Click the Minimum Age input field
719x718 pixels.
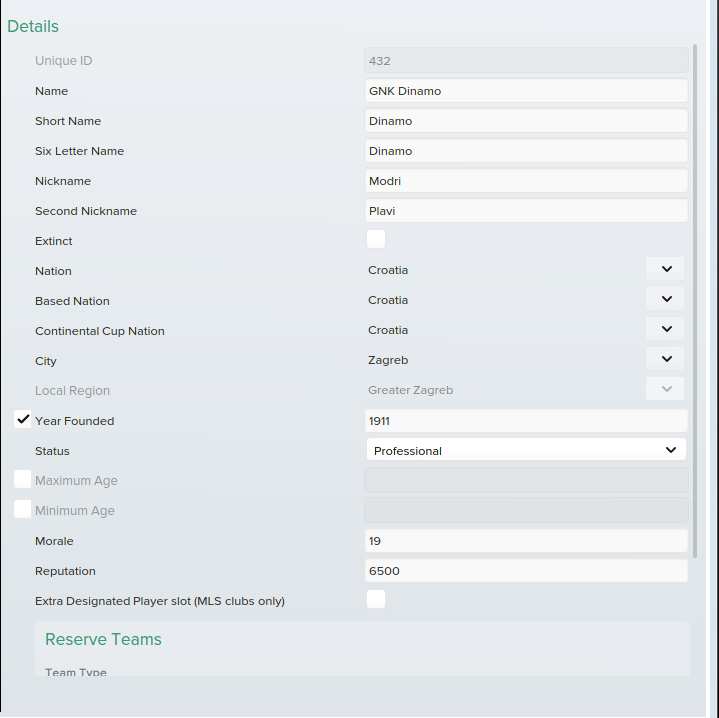[526, 510]
